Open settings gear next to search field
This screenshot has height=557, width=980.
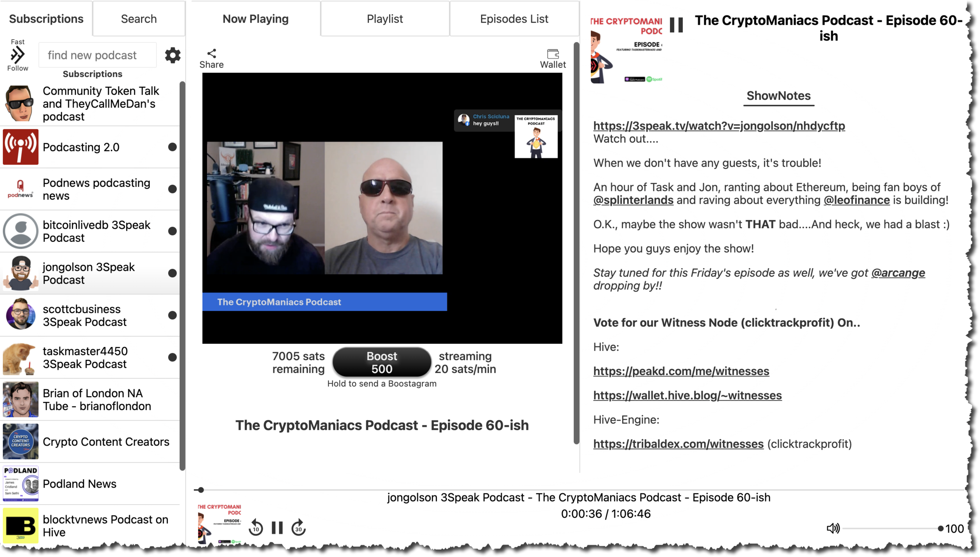point(172,55)
